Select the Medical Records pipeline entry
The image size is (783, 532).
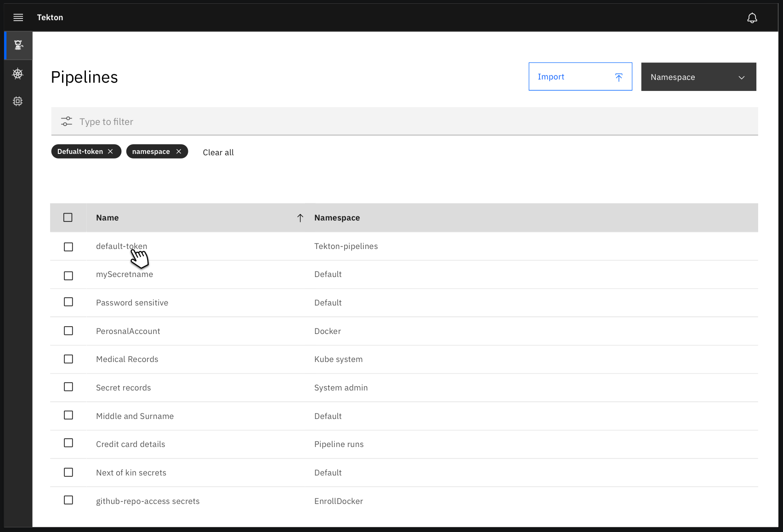pyautogui.click(x=127, y=359)
